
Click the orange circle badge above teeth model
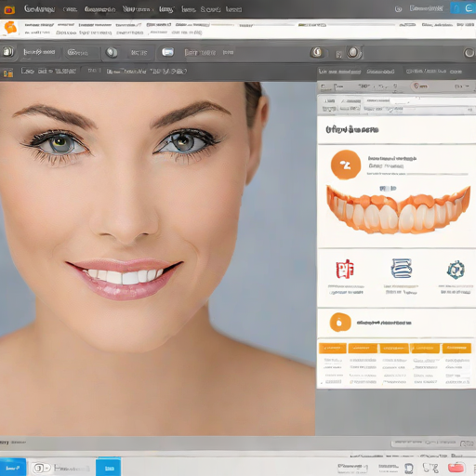coord(346,165)
